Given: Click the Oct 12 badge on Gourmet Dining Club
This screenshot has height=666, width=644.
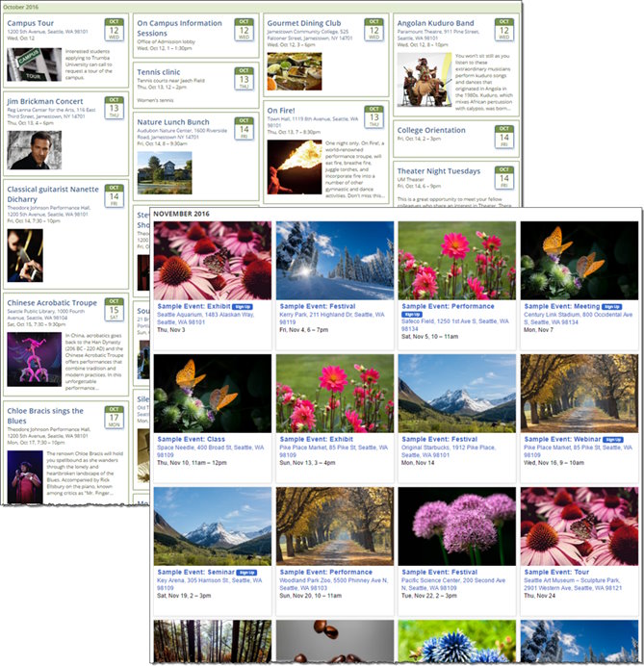Looking at the screenshot, I should click(374, 29).
